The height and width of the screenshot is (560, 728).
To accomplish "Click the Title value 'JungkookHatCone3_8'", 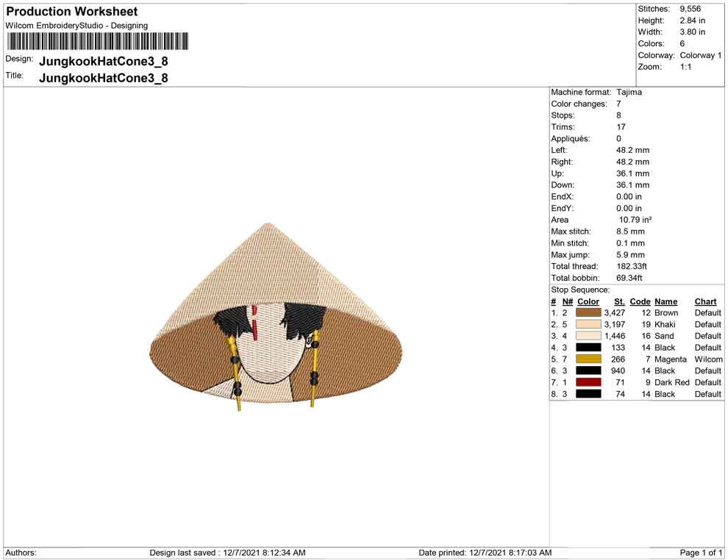I will (x=104, y=78).
